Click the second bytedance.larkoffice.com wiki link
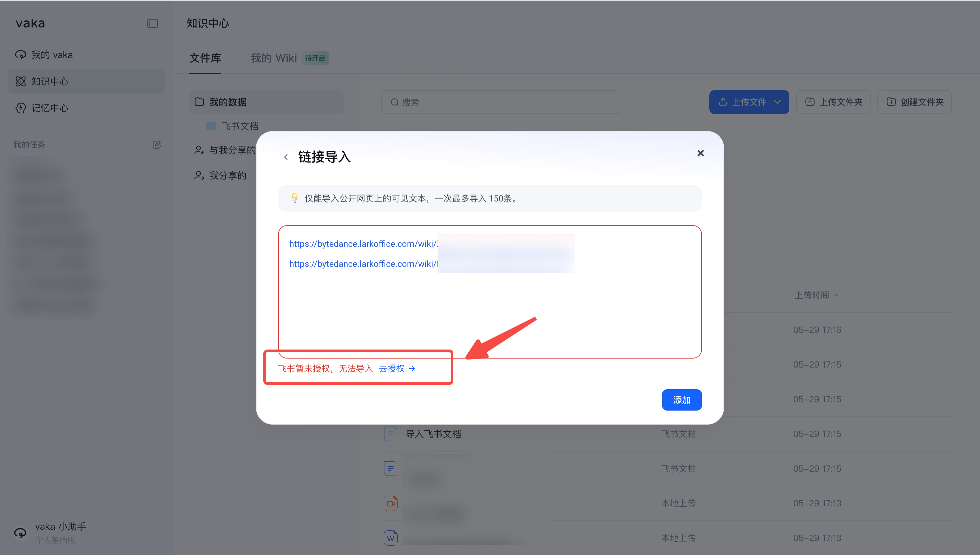This screenshot has height=555, width=980. coord(364,264)
